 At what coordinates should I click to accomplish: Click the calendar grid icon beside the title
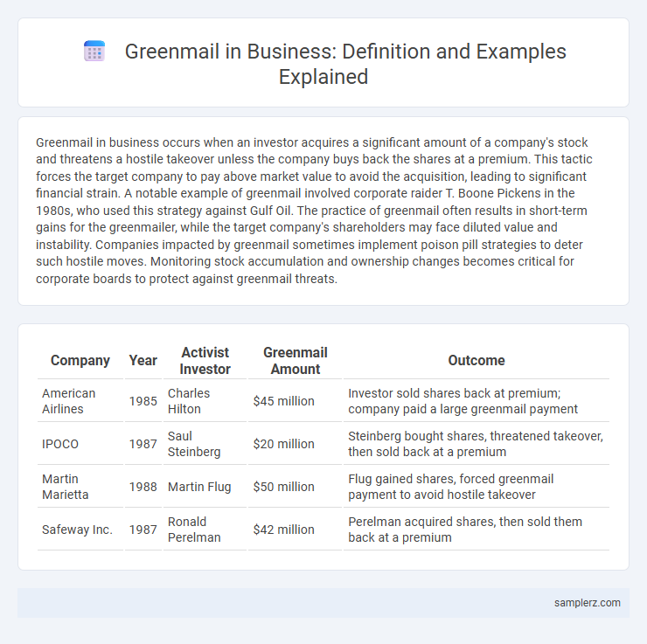pos(94,52)
